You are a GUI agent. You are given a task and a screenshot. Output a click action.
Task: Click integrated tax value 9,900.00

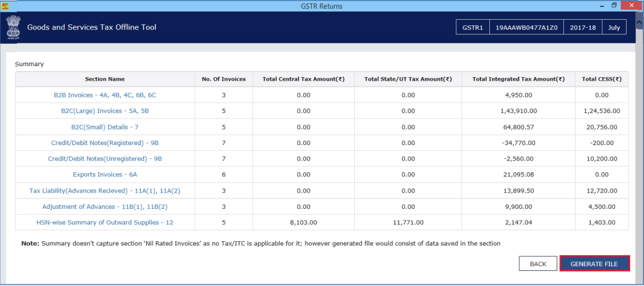pyautogui.click(x=519, y=207)
